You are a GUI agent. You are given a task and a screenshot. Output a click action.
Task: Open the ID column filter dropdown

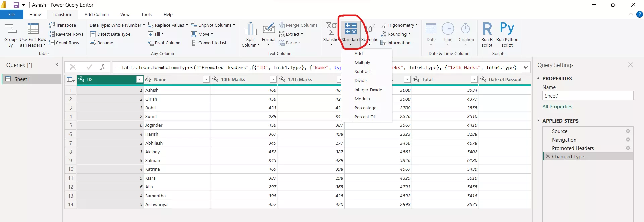click(x=140, y=79)
